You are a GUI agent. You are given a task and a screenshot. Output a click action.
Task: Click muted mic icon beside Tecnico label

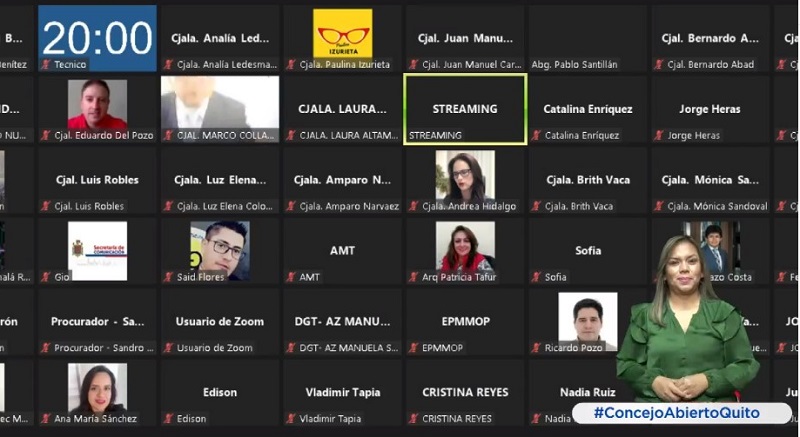(x=46, y=64)
